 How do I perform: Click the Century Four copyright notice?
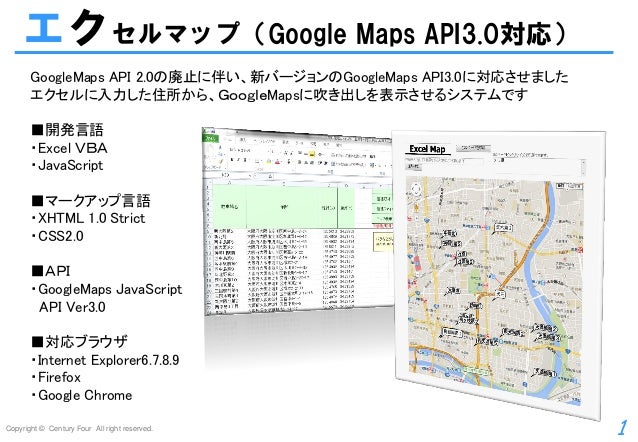79,429
